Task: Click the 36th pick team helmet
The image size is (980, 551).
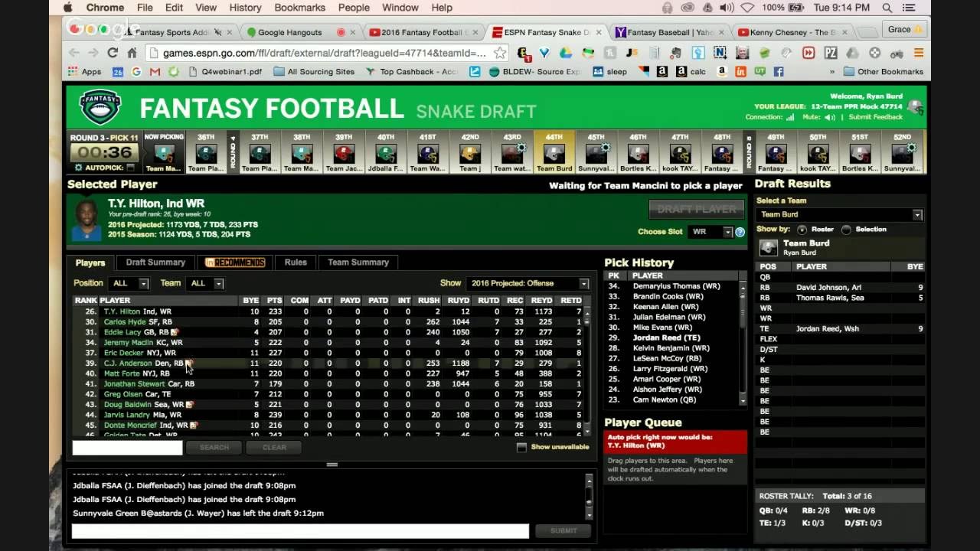Action: click(206, 155)
